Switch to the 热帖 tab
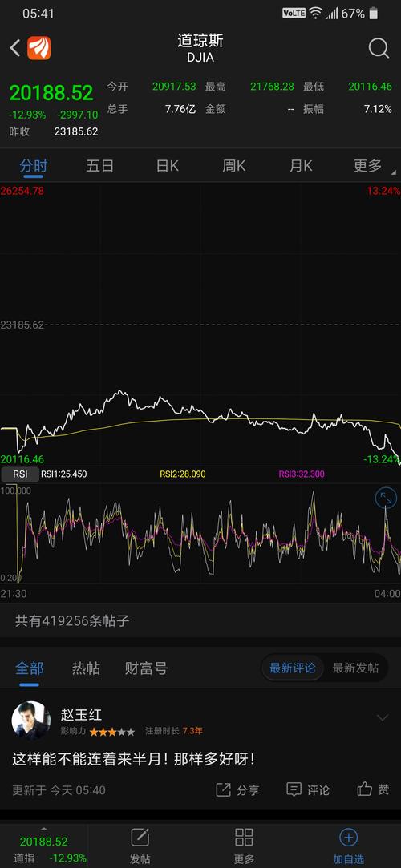 click(x=86, y=668)
